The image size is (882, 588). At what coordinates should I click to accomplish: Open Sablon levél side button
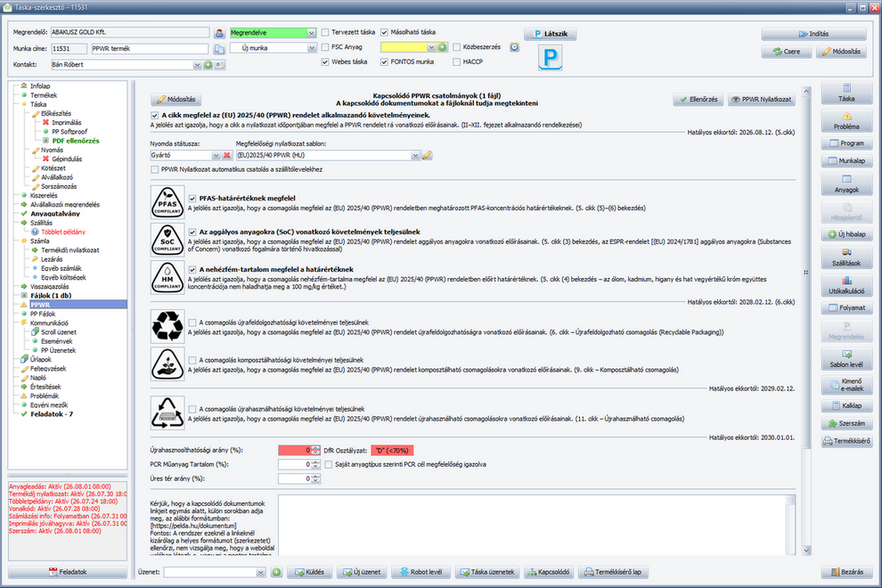tap(846, 358)
